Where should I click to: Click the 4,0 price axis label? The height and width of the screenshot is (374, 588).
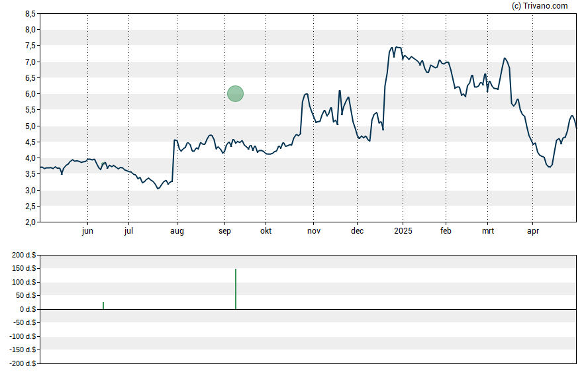click(30, 158)
